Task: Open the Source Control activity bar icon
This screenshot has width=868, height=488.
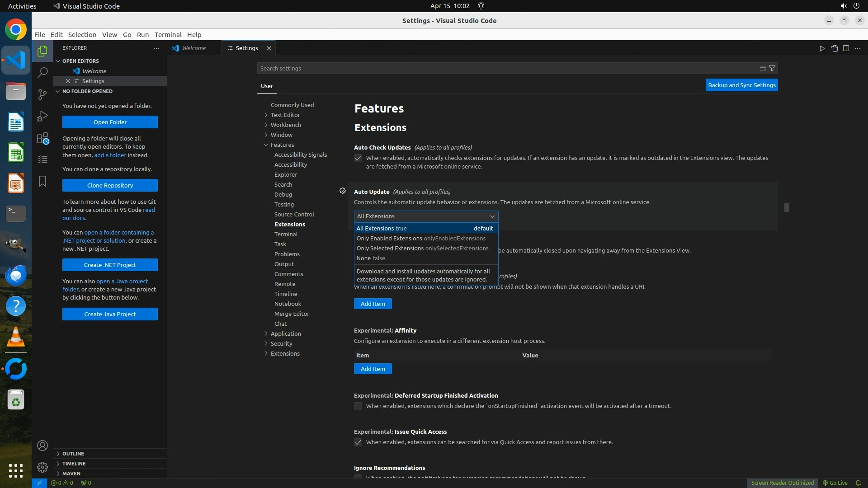Action: [x=42, y=94]
